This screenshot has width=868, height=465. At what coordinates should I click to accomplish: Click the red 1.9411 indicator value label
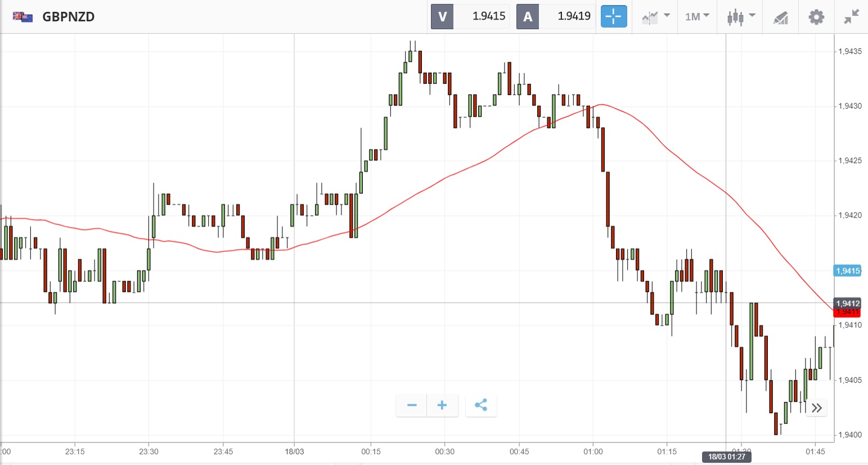coord(847,313)
